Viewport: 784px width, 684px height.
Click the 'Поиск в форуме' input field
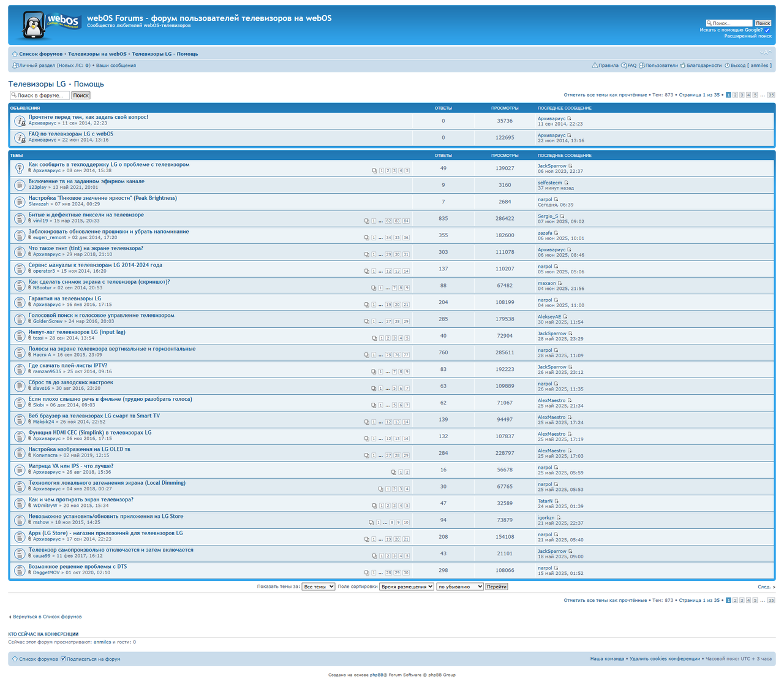click(40, 96)
